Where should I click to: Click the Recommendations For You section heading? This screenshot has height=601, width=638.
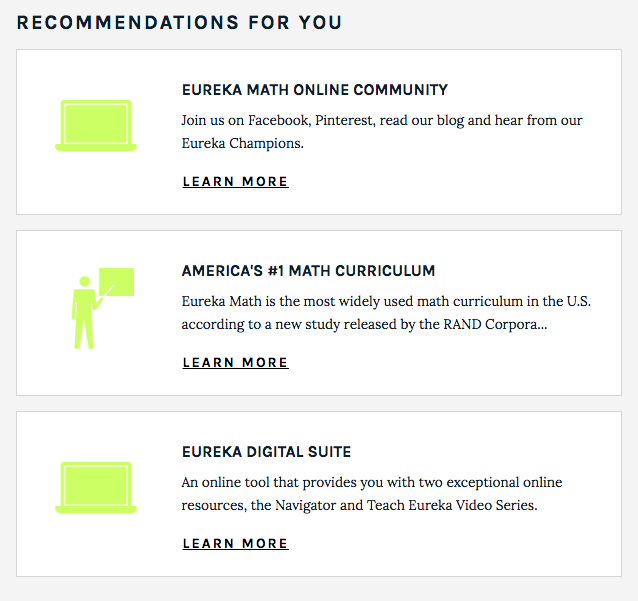tap(179, 22)
